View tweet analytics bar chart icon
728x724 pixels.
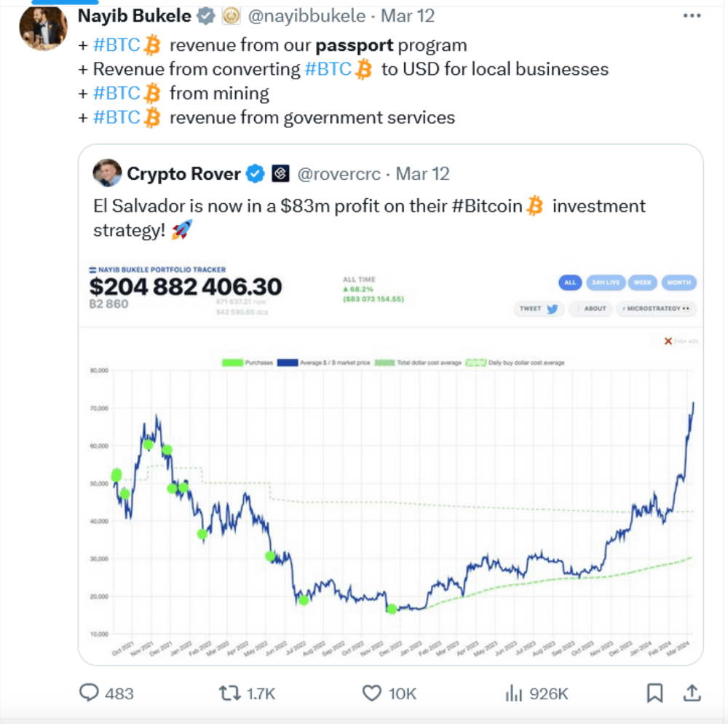(x=514, y=693)
